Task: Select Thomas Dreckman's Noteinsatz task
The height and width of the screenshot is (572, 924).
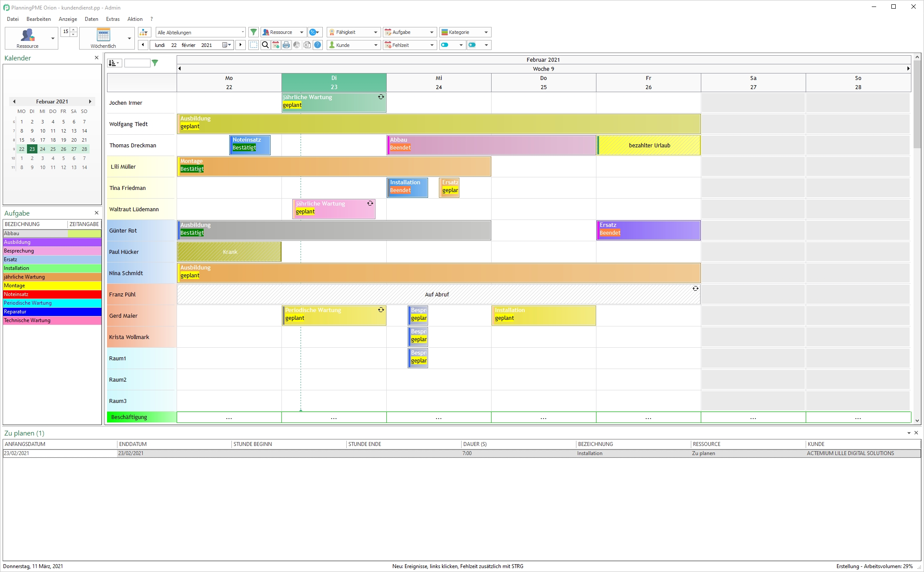Action: 250,145
